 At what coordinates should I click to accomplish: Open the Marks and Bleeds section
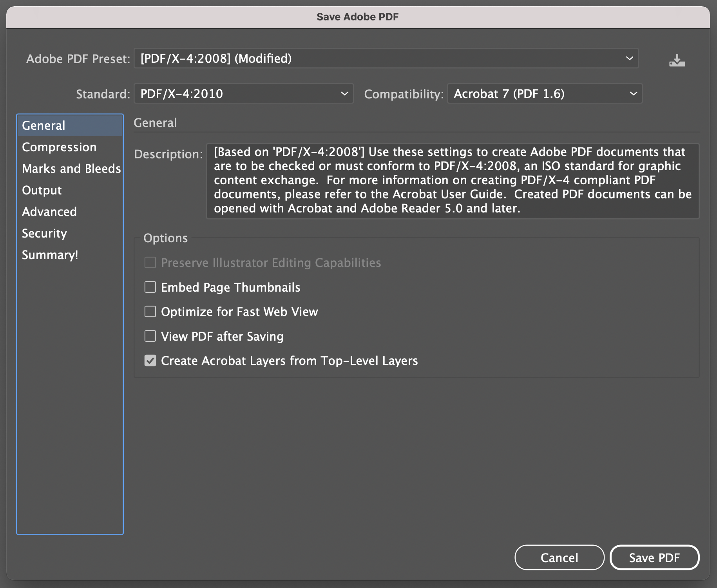coord(71,169)
